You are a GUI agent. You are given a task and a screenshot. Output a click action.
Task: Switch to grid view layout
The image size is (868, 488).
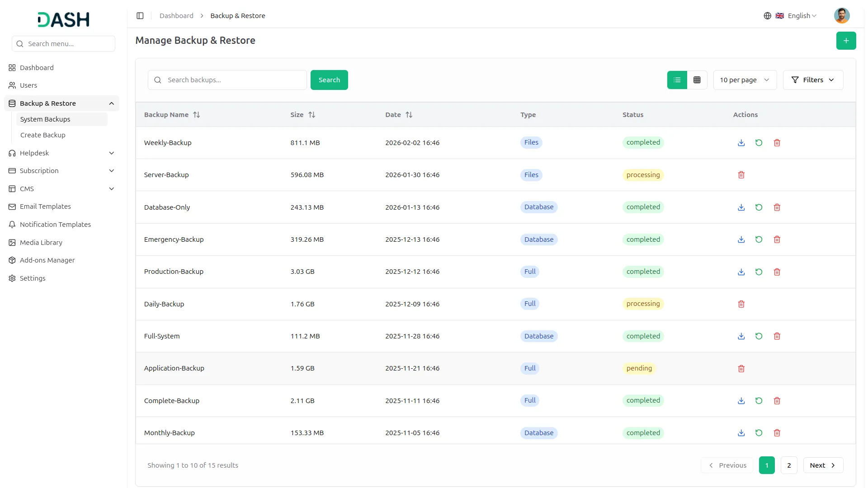tap(697, 80)
